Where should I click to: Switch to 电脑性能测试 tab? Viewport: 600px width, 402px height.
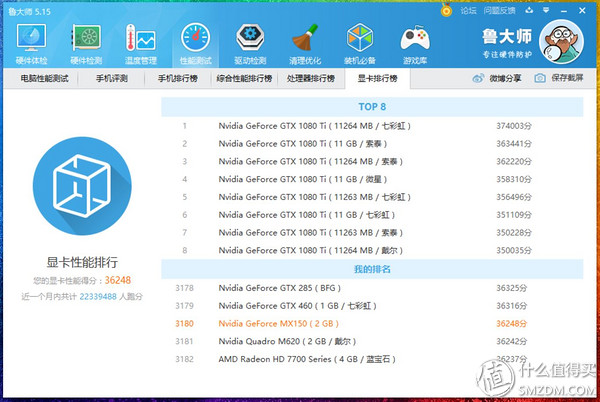pos(44,78)
